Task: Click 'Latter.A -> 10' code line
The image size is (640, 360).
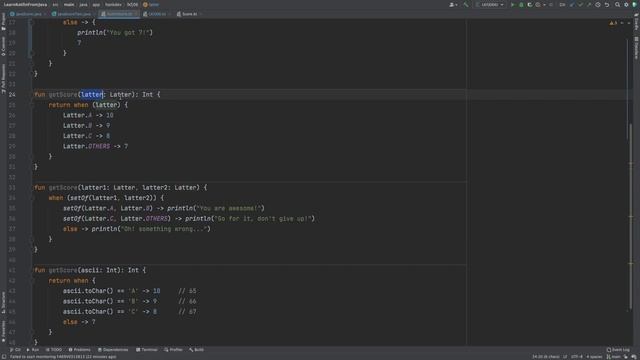Action: click(88, 115)
